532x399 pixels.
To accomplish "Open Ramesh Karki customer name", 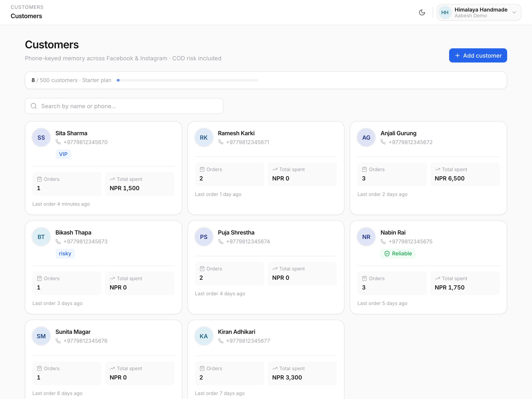I will click(x=236, y=133).
